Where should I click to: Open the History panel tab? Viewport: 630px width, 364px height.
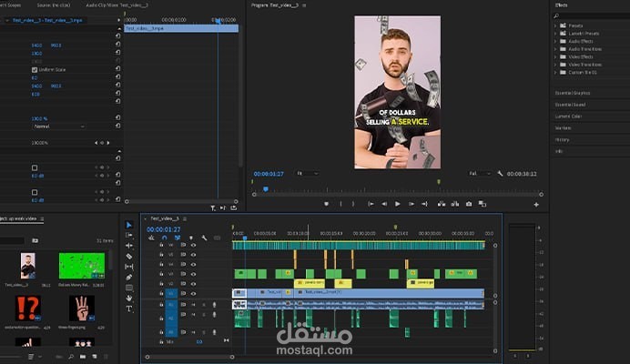pyautogui.click(x=562, y=140)
